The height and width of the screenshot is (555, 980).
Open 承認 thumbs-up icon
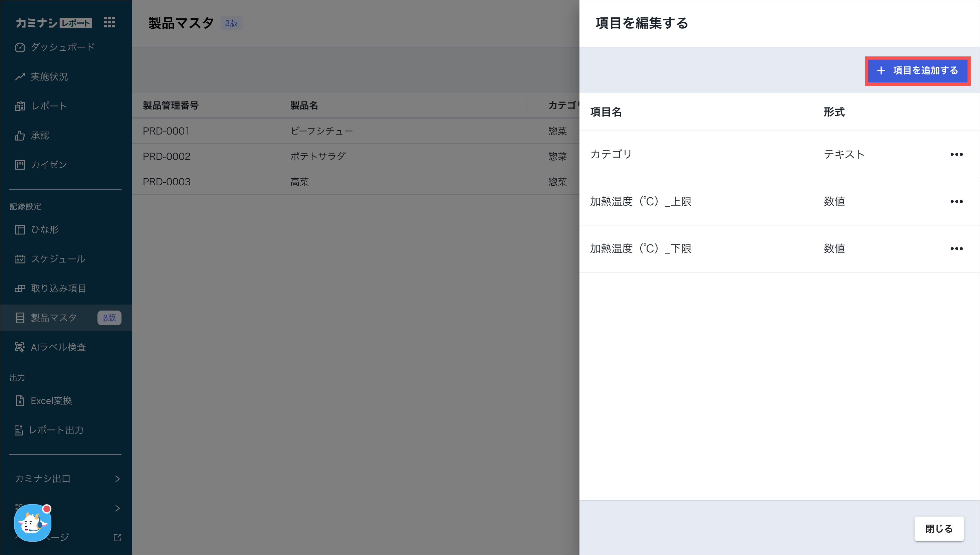(20, 135)
